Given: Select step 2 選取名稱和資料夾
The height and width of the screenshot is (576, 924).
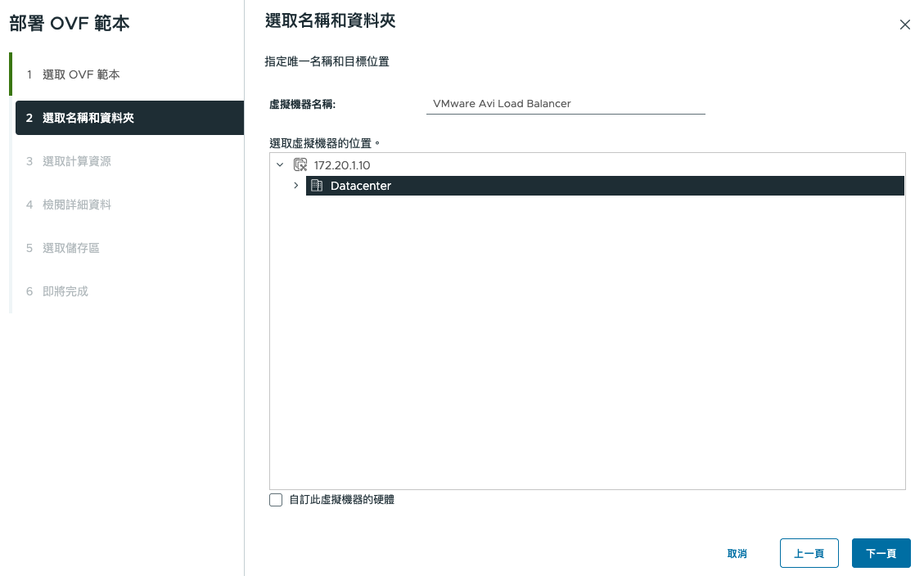Looking at the screenshot, I should 129,118.
